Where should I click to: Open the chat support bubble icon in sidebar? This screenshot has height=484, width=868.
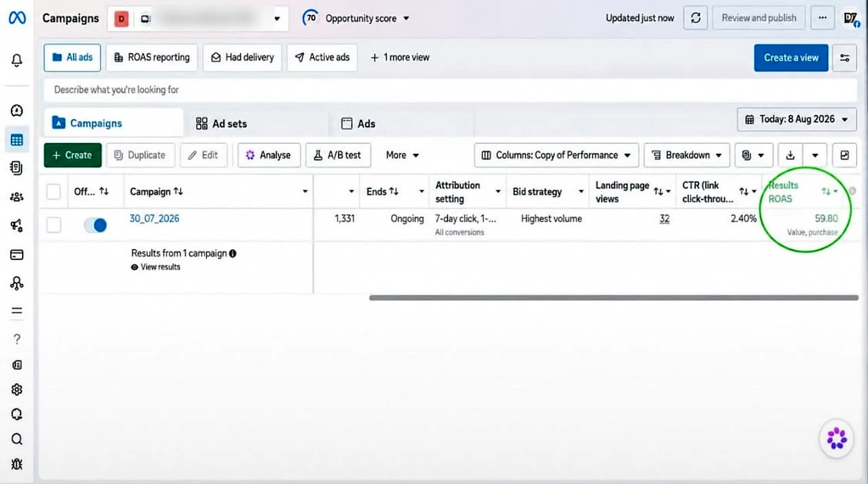(x=17, y=414)
